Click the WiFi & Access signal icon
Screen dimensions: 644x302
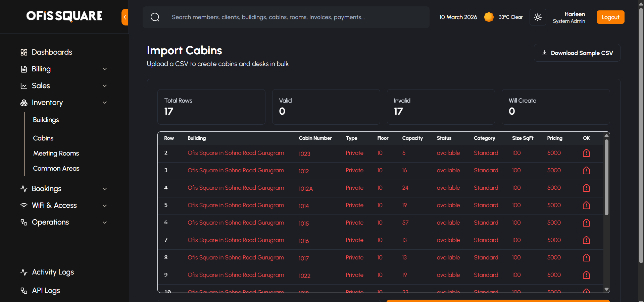click(x=24, y=205)
